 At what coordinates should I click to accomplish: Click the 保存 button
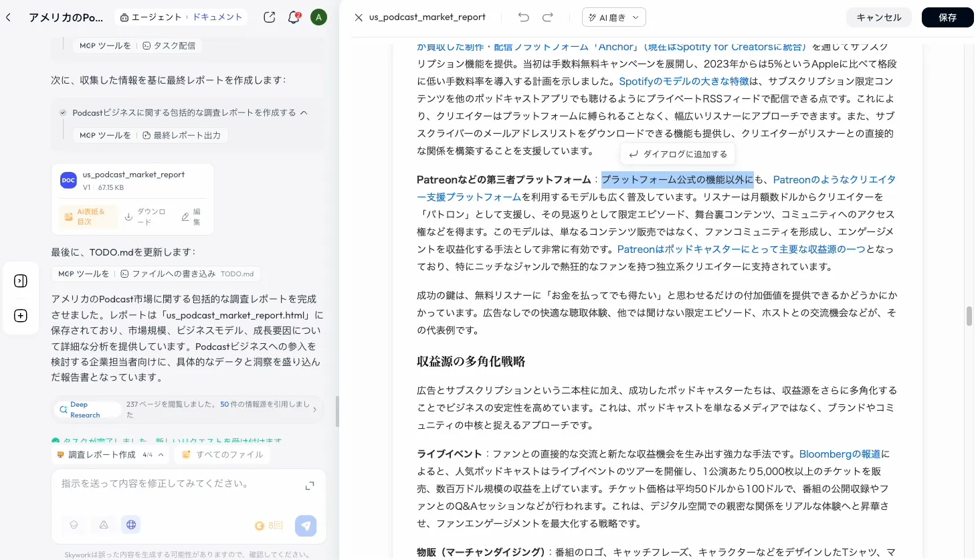click(947, 17)
